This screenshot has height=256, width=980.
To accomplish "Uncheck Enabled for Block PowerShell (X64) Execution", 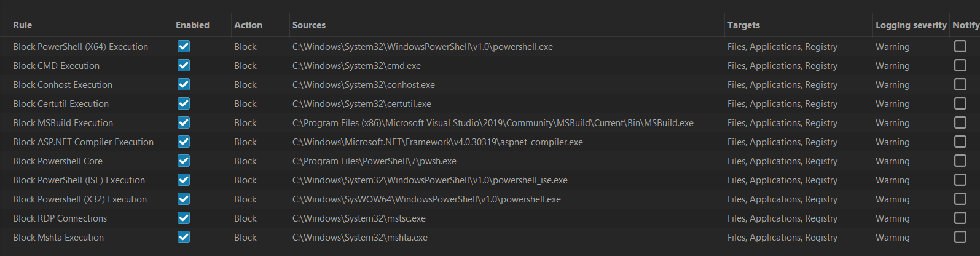I will point(184,46).
